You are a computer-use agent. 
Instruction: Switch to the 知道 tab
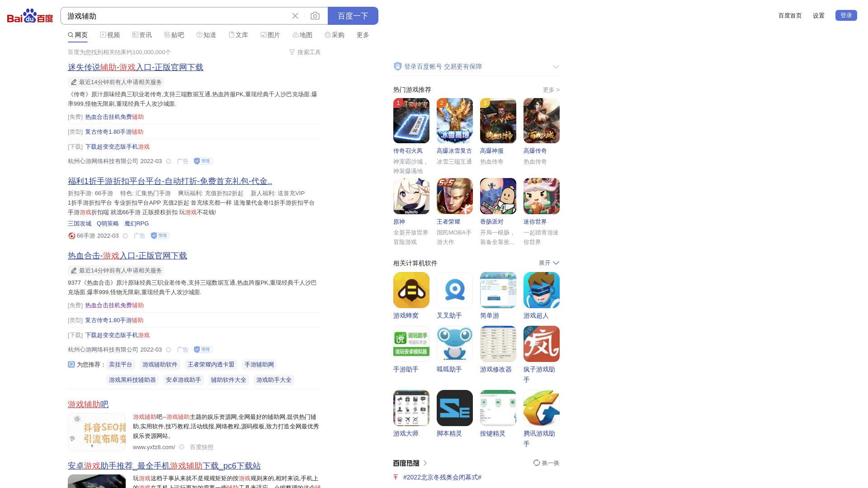(x=206, y=35)
